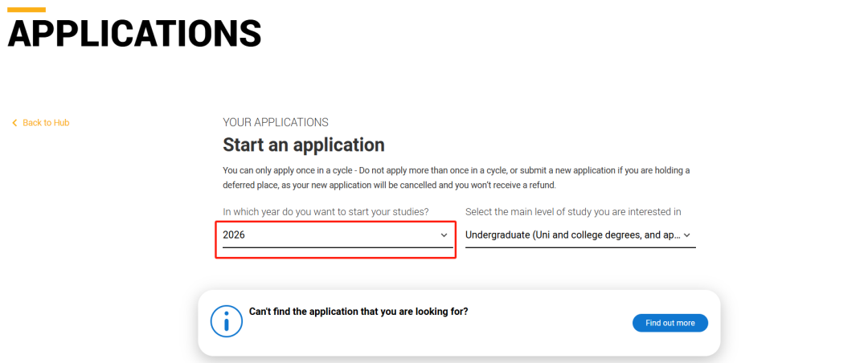868x363 pixels.
Task: Click the 'apply once in a cycle' sentence
Action: [457, 170]
